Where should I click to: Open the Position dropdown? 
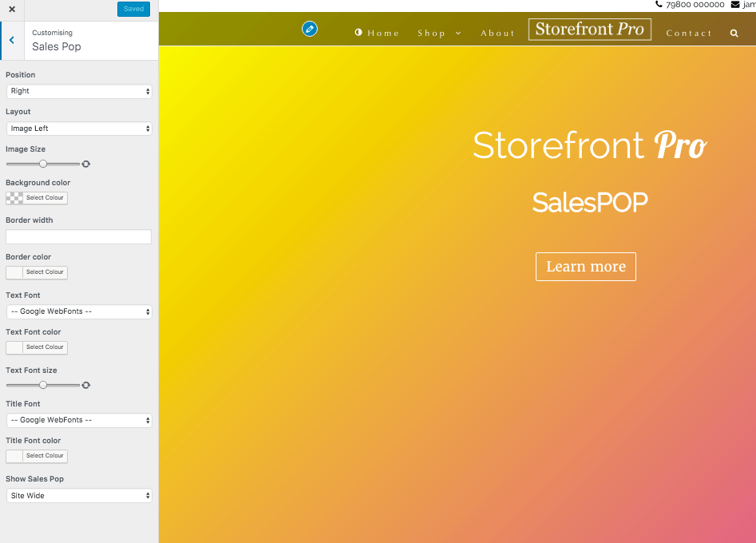[x=79, y=91]
